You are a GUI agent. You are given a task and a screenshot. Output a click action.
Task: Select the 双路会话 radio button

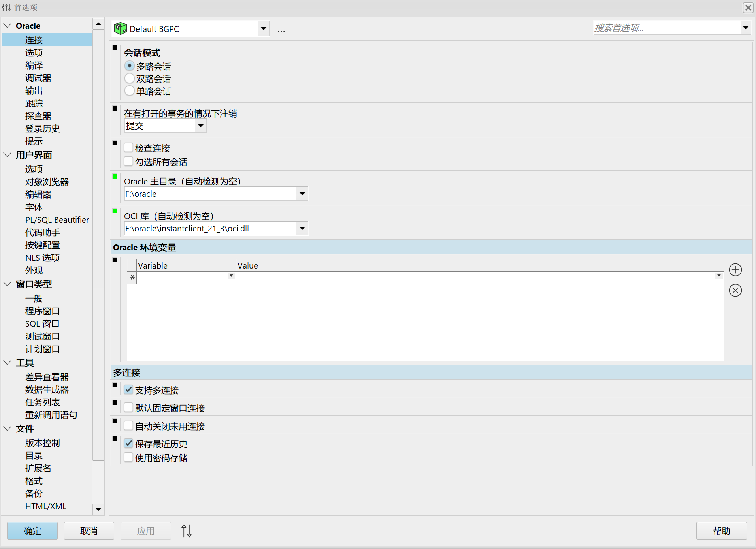coord(129,78)
